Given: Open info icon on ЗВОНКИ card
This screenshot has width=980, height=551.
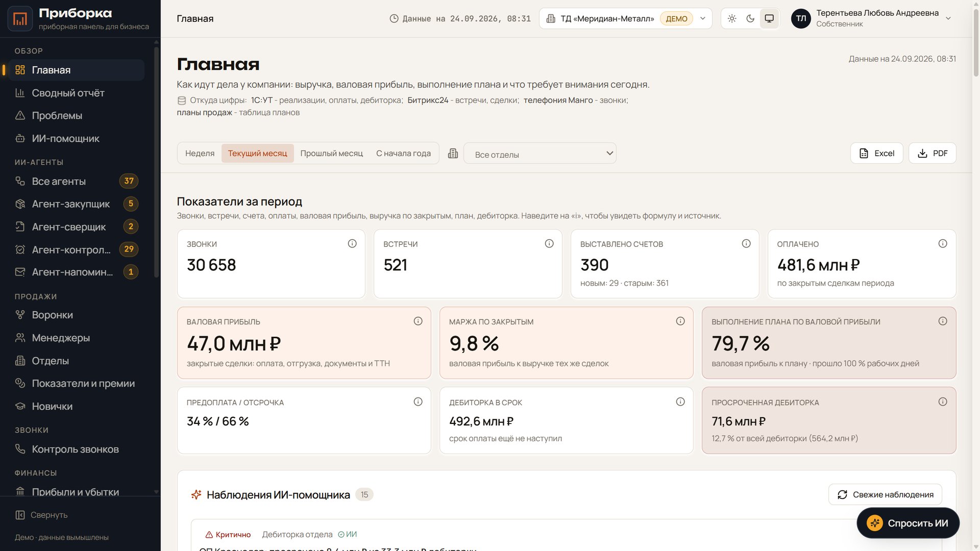Looking at the screenshot, I should coord(352,244).
